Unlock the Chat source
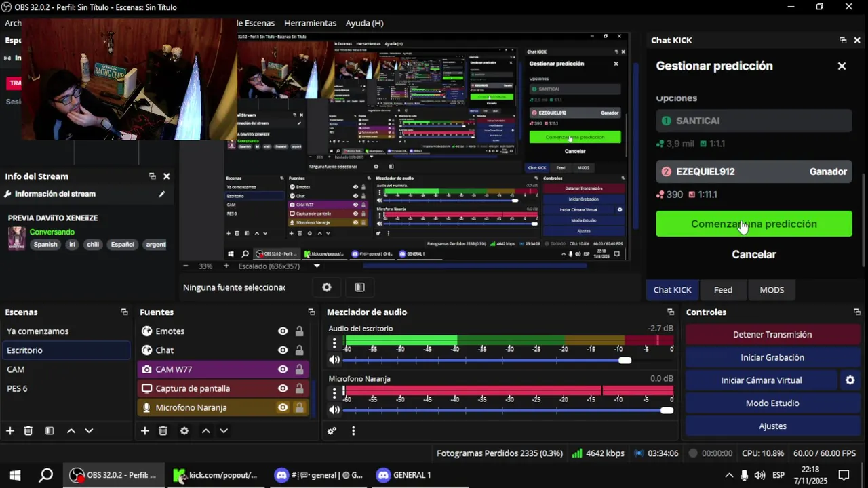 pos(299,350)
